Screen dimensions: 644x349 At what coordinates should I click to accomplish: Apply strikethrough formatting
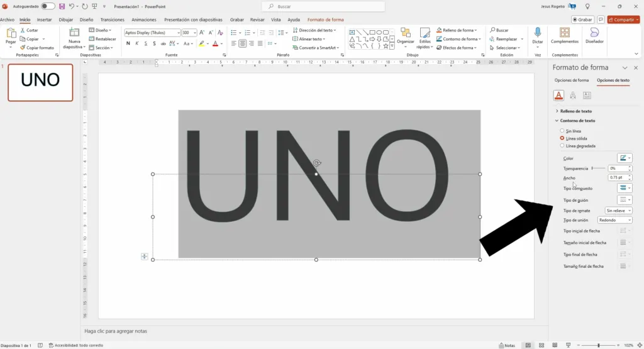click(x=163, y=43)
